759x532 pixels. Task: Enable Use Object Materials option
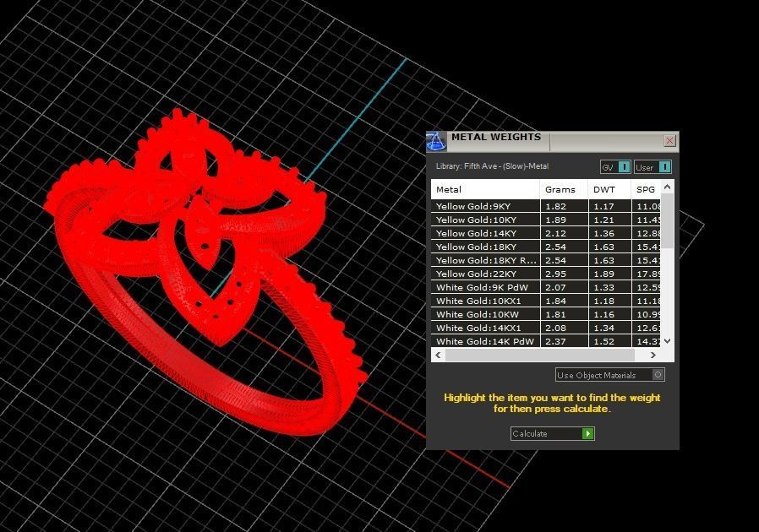pos(610,375)
